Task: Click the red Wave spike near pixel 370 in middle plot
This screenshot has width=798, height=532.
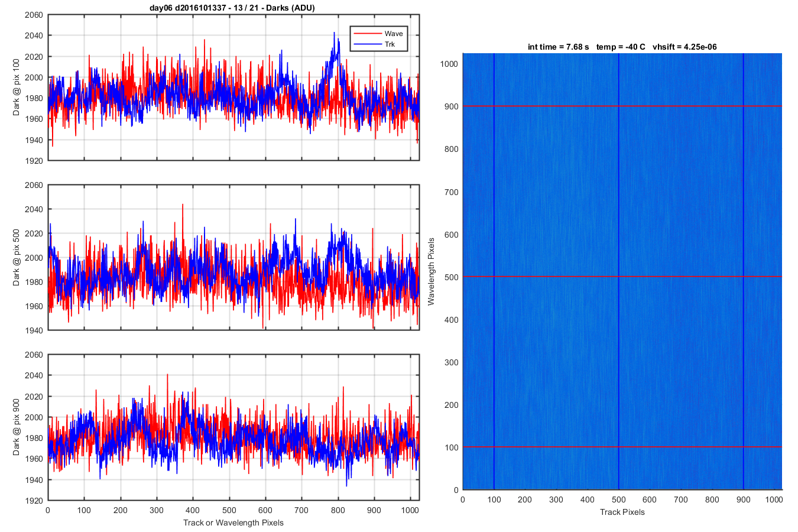Action: pyautogui.click(x=182, y=206)
